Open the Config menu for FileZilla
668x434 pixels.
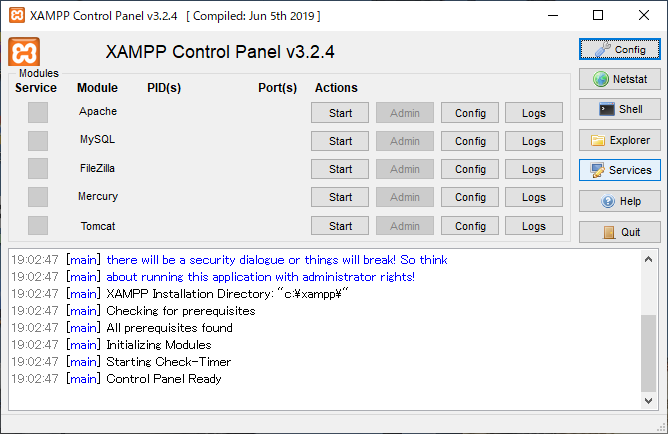coord(470,169)
